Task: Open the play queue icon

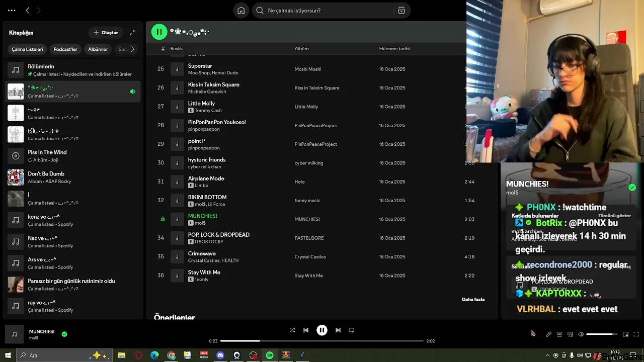Action: (559, 334)
